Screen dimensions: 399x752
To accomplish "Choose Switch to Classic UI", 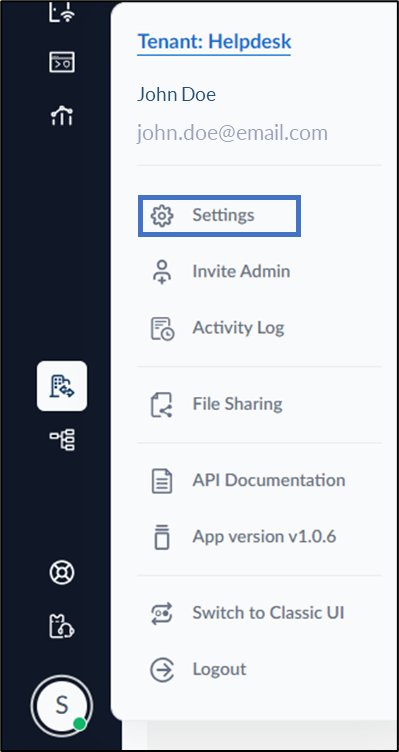I will tap(268, 612).
